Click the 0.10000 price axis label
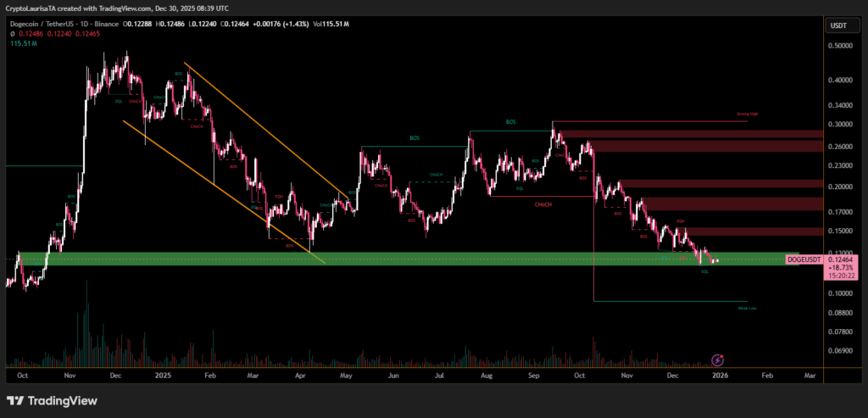This screenshot has height=418, width=868. pos(840,293)
